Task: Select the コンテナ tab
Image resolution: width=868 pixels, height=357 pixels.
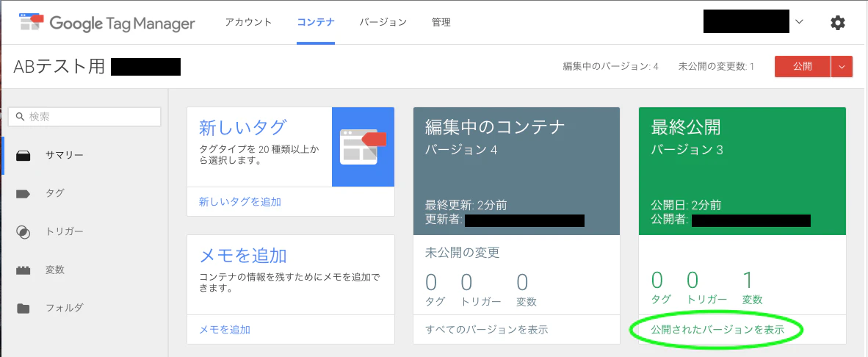Action: coord(316,22)
